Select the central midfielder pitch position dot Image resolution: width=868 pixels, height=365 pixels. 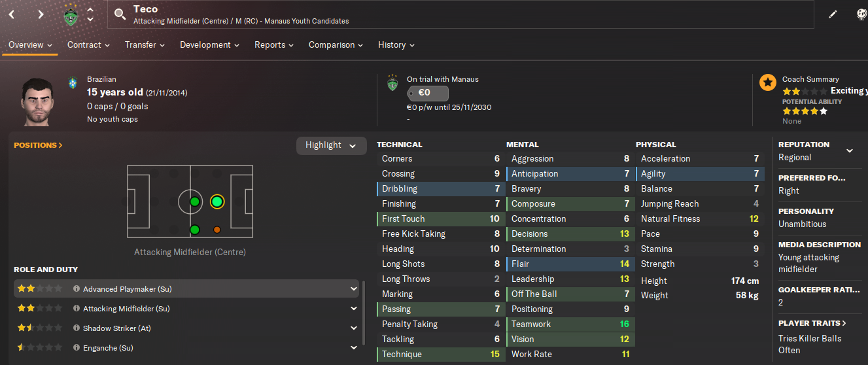[194, 201]
